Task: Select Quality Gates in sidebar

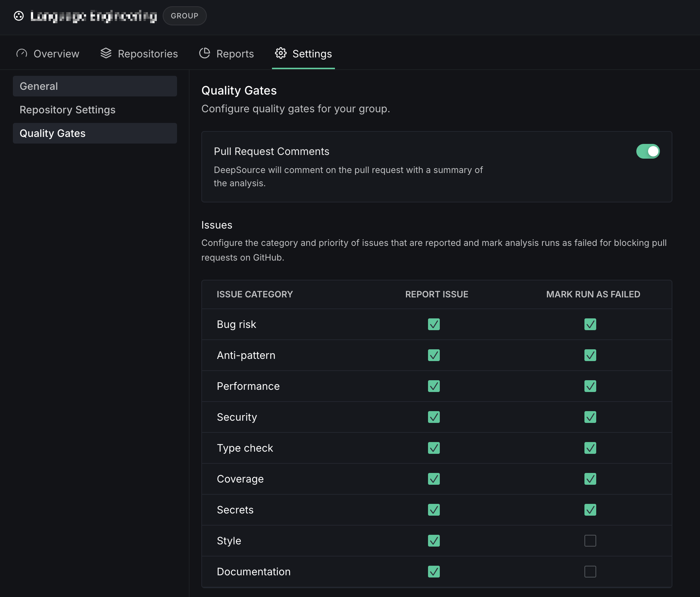Action: [x=95, y=133]
